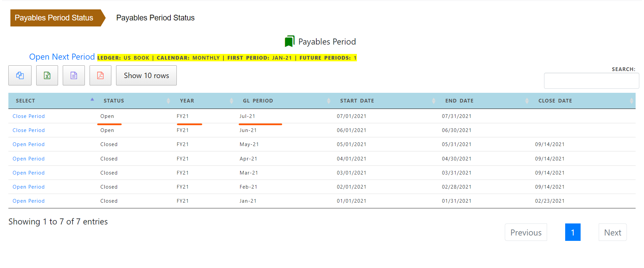Sort by Start Date column arrows
The height and width of the screenshot is (268, 644).
(434, 100)
